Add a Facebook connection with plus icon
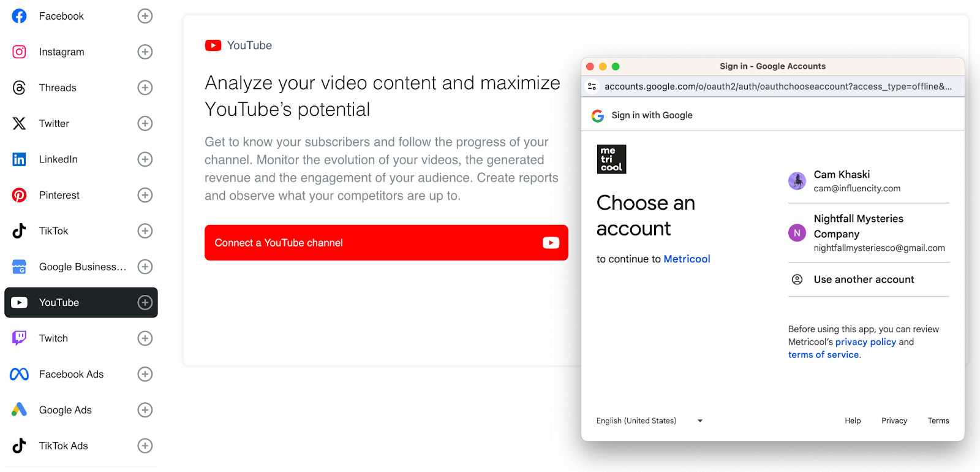 (x=145, y=16)
